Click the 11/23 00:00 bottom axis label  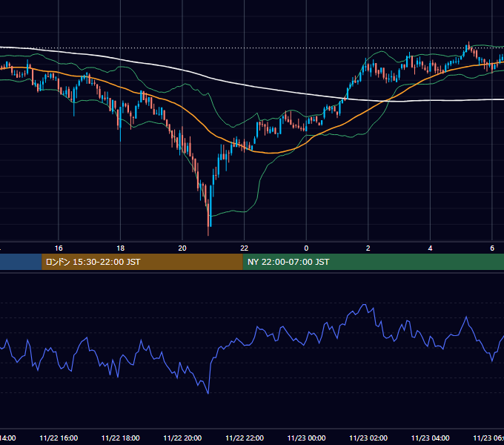pyautogui.click(x=306, y=438)
